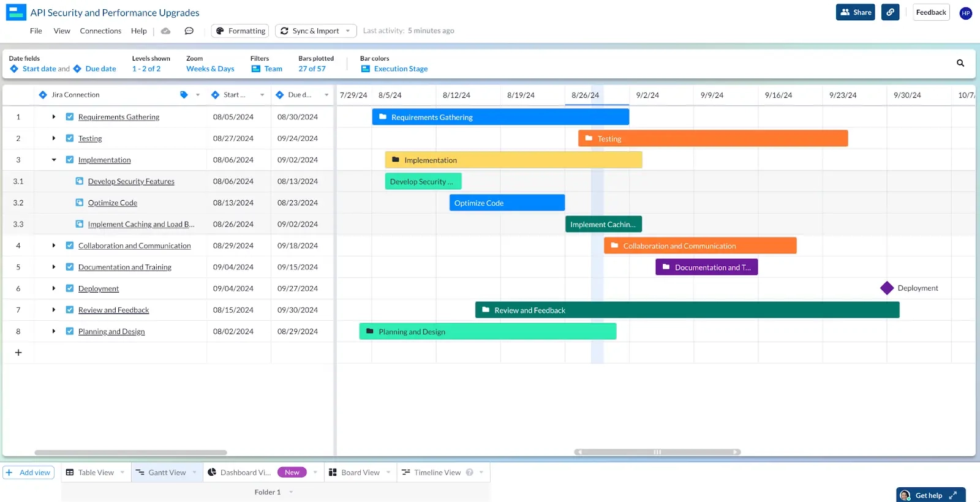Open the Help menu
The image size is (980, 502).
pos(139,31)
